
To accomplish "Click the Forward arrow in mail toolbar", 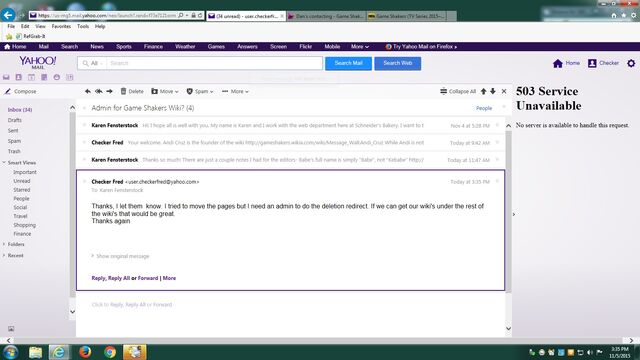I will pyautogui.click(x=109, y=91).
